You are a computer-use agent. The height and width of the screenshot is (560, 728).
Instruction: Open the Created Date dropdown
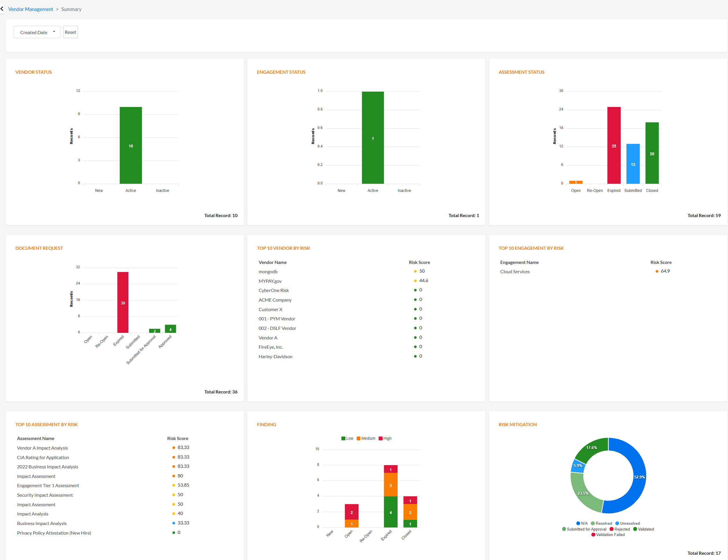[37, 32]
